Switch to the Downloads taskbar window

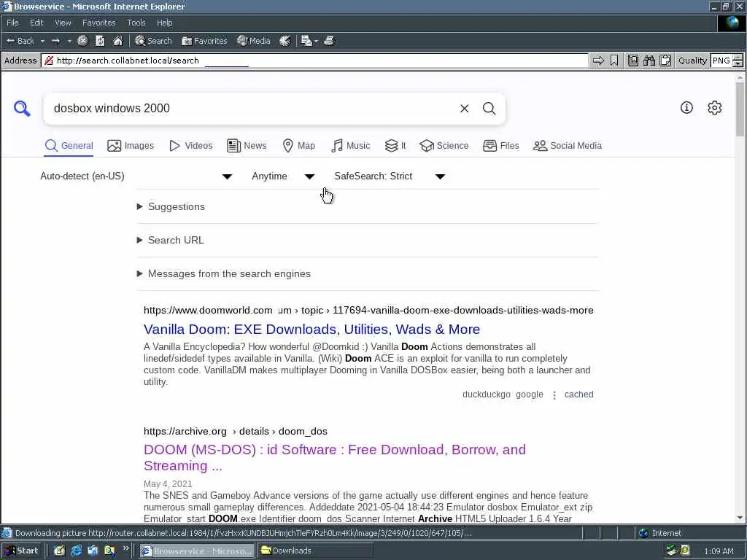(314, 551)
